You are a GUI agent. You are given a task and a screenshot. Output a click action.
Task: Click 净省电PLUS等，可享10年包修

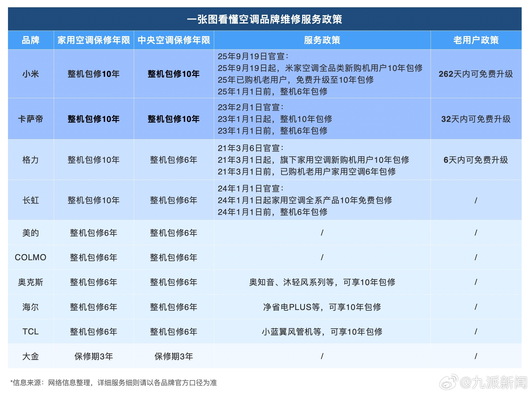(322, 307)
